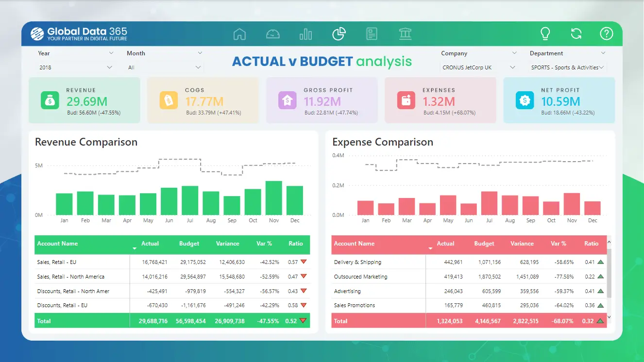Screen dimensions: 644x362
Task: Open the Year 2018 dropdown
Action: 75,67
